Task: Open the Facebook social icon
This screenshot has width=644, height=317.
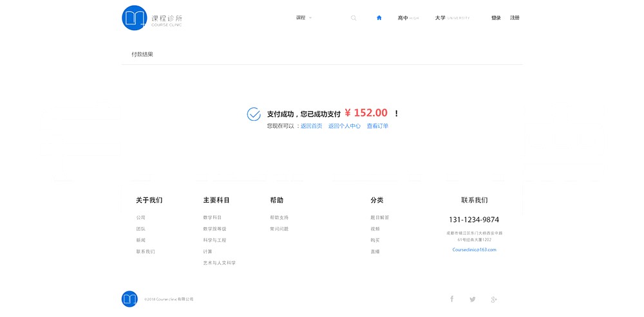Action: click(451, 299)
